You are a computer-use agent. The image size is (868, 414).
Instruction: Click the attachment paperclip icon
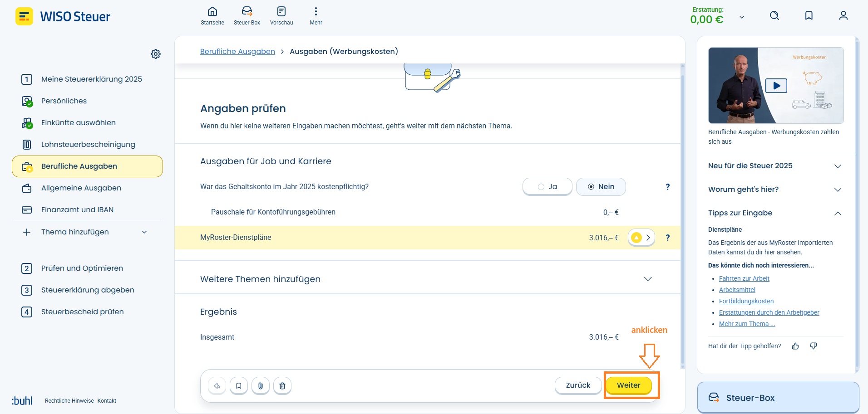coord(261,386)
